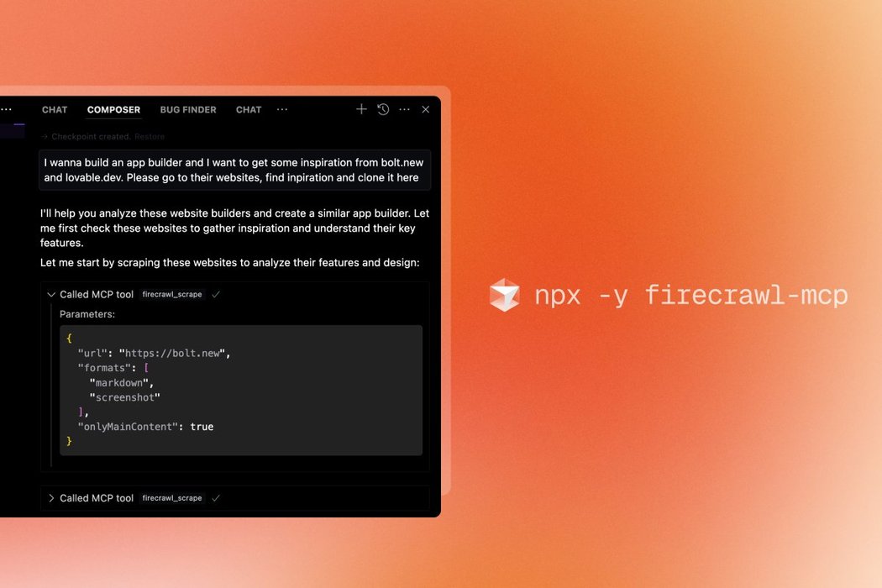Click "Checkpoint created." status text
This screenshot has height=588, width=882.
(x=91, y=137)
